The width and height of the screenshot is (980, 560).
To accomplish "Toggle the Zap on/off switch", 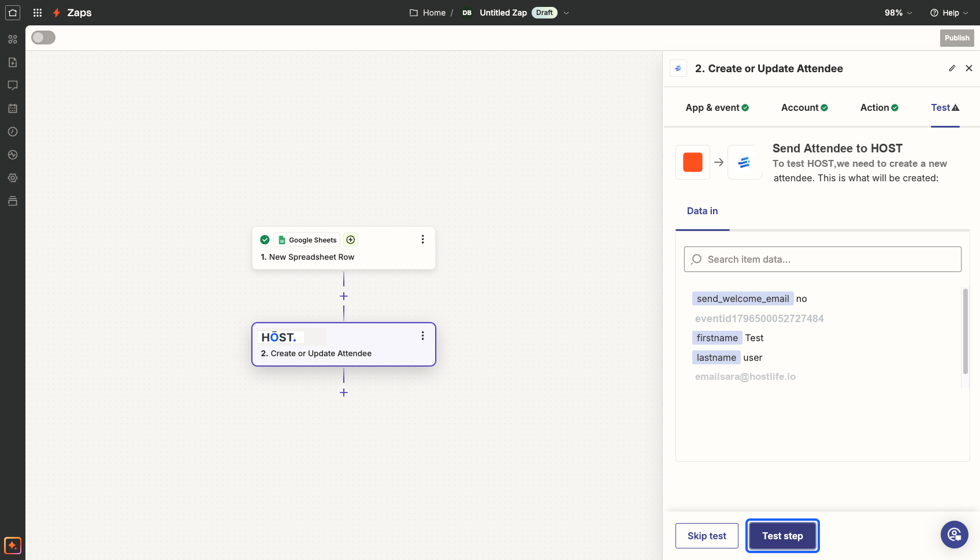I will 43,38.
